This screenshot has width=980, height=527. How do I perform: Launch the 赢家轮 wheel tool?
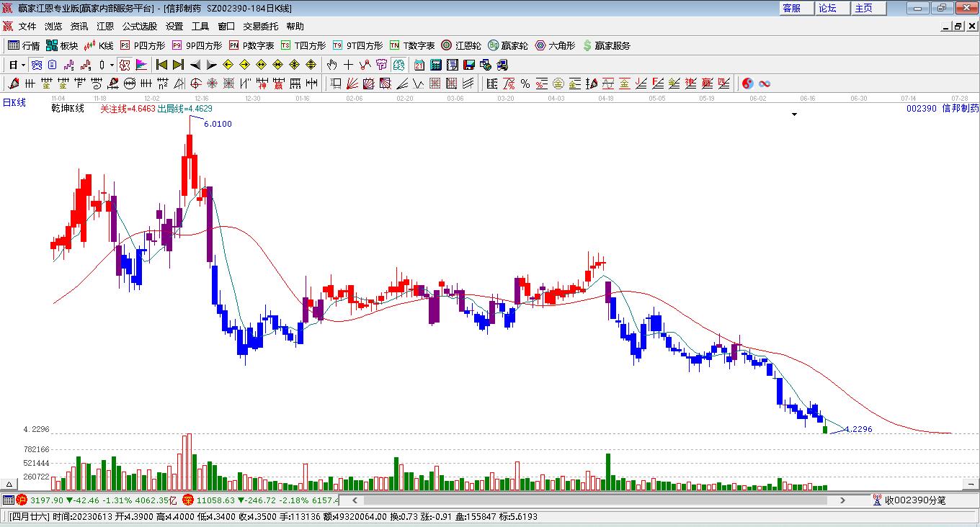[508, 45]
